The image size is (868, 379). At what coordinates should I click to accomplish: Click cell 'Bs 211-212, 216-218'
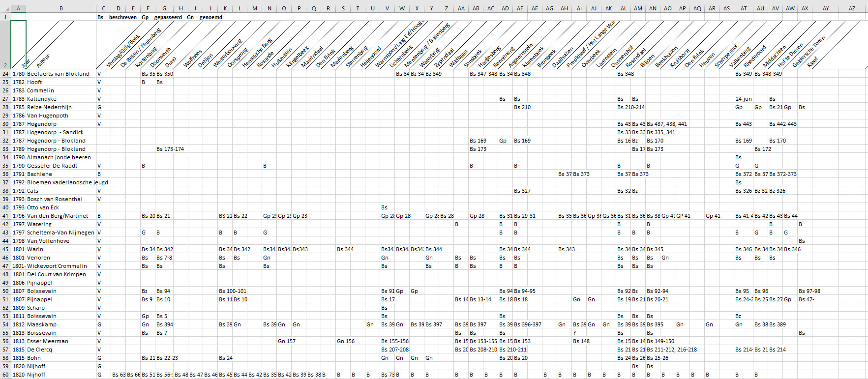coord(671,350)
